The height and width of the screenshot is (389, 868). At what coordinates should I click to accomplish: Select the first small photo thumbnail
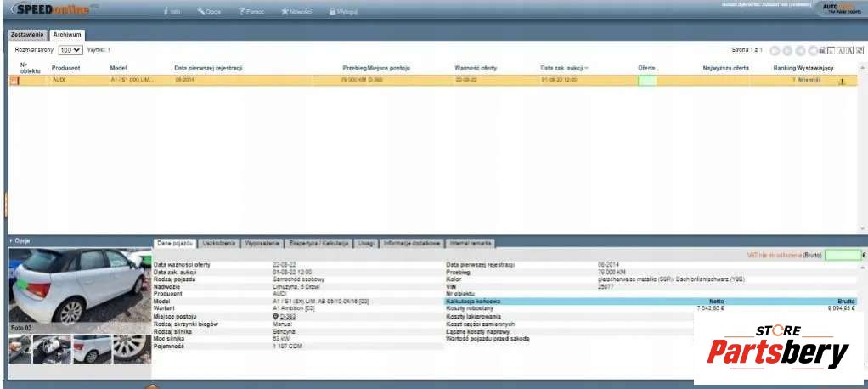(x=20, y=348)
